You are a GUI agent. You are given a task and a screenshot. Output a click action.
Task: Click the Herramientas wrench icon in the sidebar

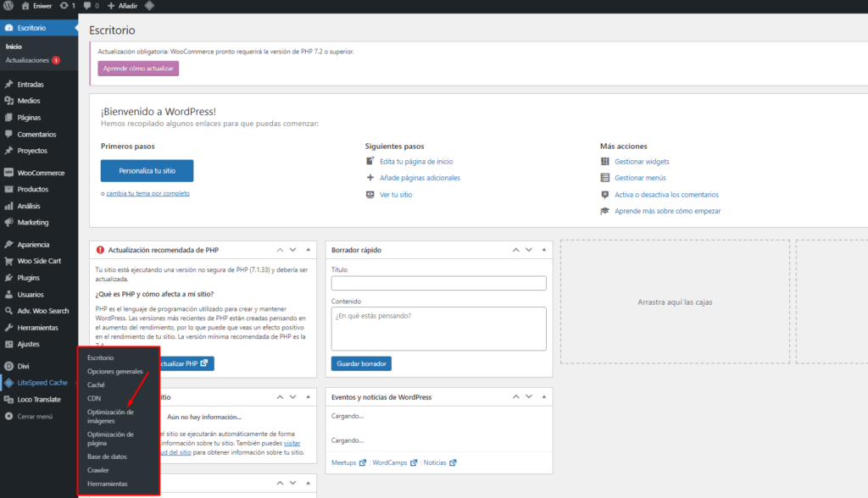coord(8,328)
